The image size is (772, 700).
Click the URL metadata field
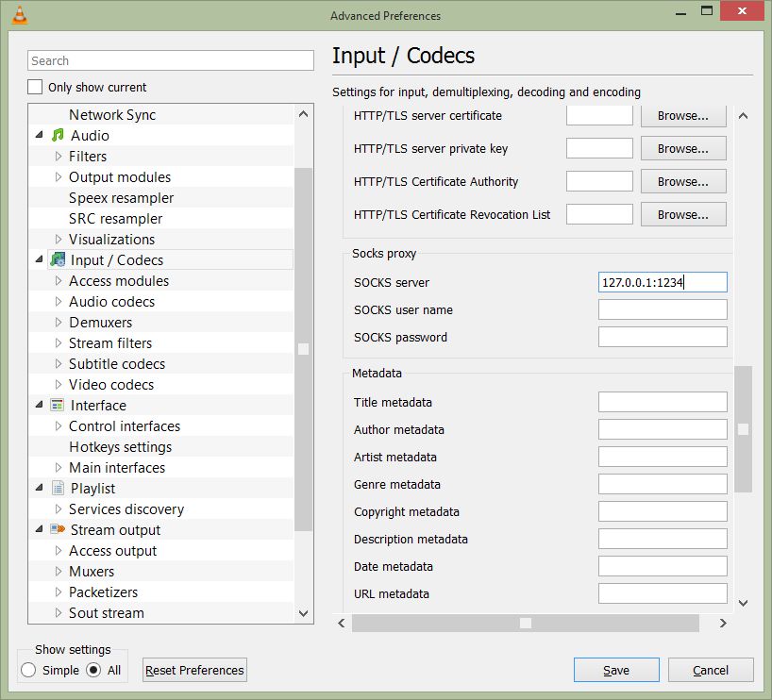click(663, 593)
